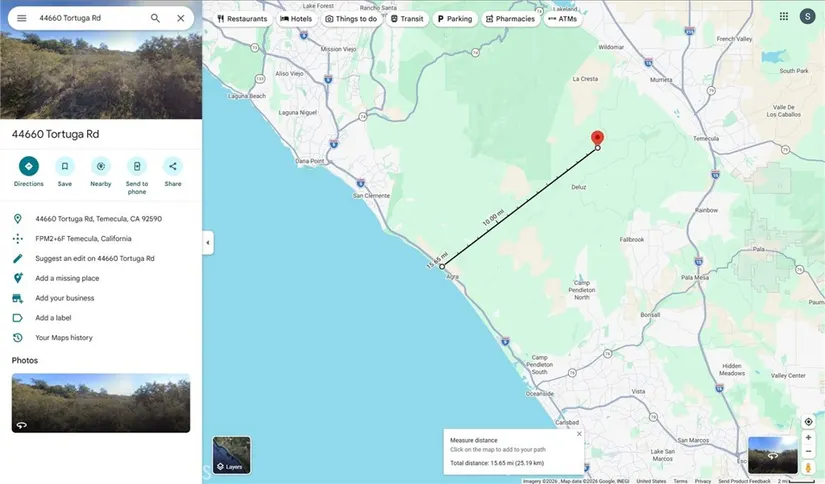Close the Measure distance popup
Screen dimensions: 825x484
coord(579,434)
